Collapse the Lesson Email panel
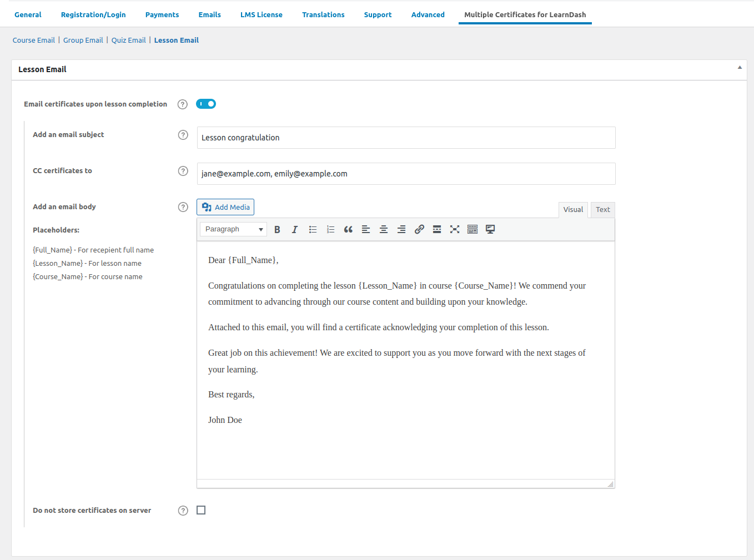This screenshot has height=560, width=754. (739, 68)
